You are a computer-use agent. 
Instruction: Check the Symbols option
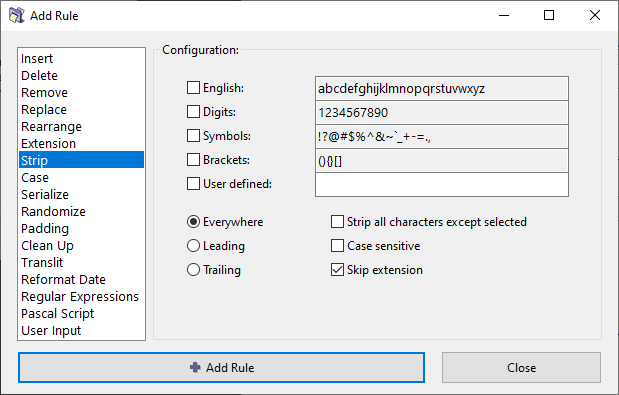coord(193,136)
